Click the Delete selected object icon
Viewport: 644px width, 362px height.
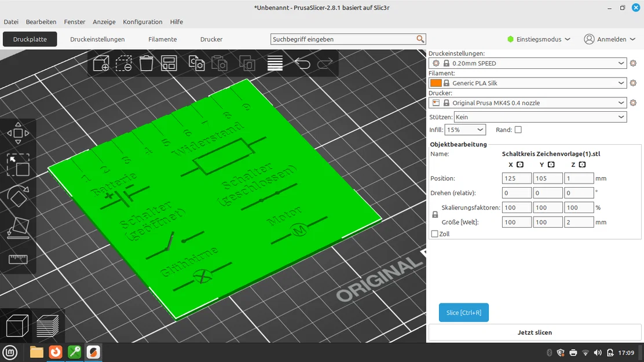click(x=123, y=63)
